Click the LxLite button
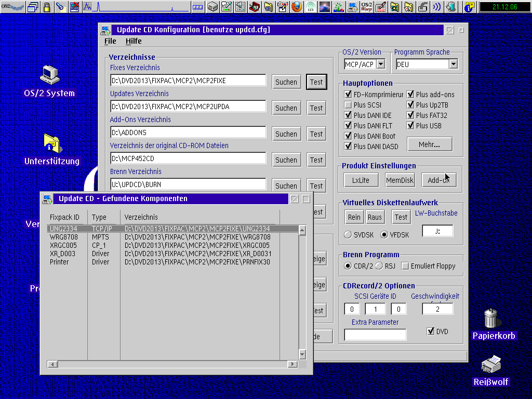Viewport: 532px width, 399px height. click(361, 180)
